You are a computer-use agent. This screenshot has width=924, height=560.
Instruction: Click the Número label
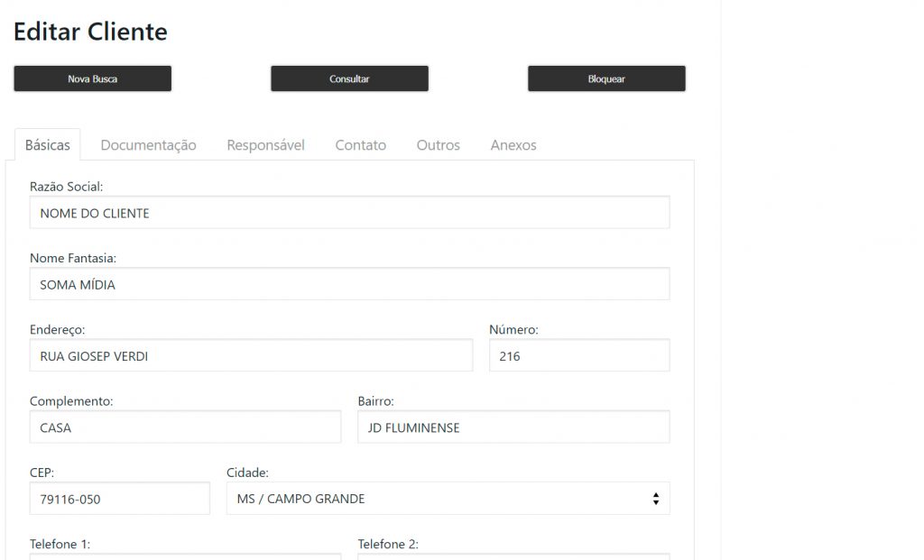pyautogui.click(x=513, y=330)
